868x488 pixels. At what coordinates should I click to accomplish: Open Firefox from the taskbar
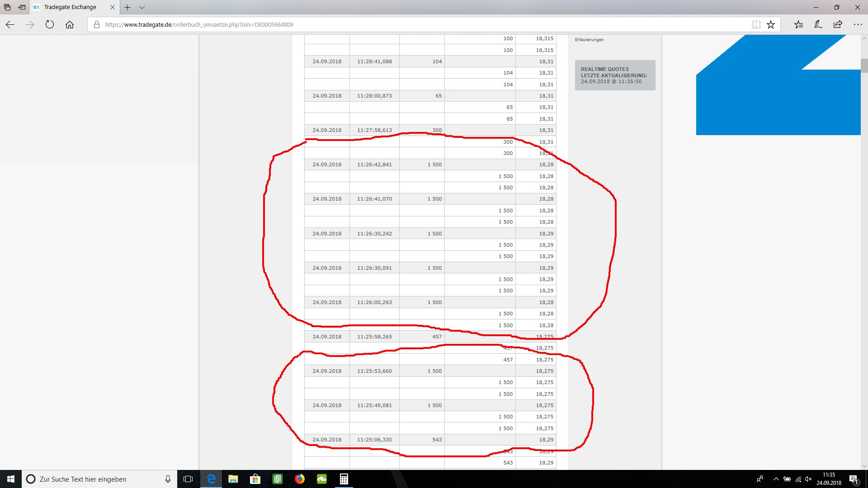pyautogui.click(x=300, y=479)
